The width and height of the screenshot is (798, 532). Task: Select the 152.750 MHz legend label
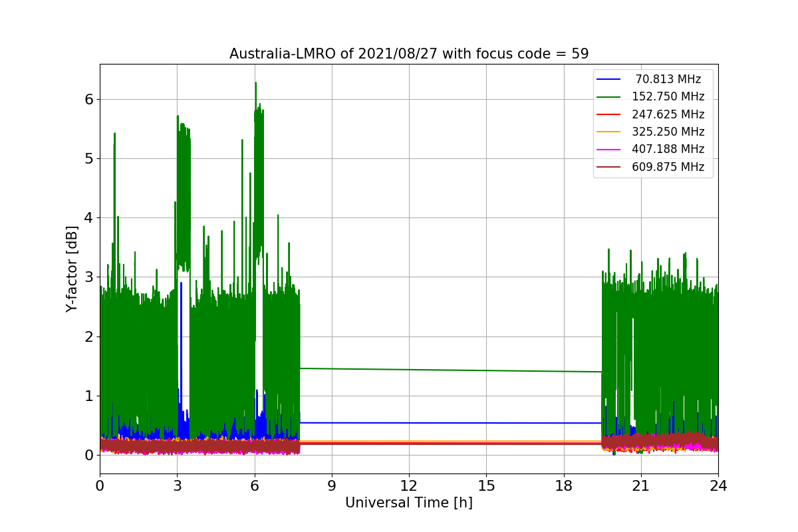pyautogui.click(x=668, y=96)
